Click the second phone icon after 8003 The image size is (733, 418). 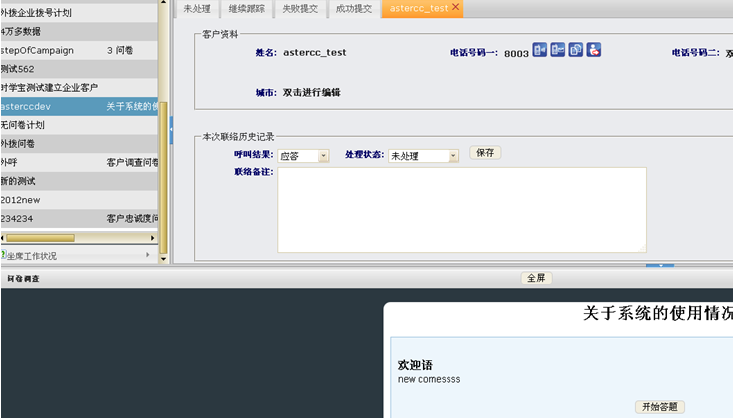pos(557,50)
